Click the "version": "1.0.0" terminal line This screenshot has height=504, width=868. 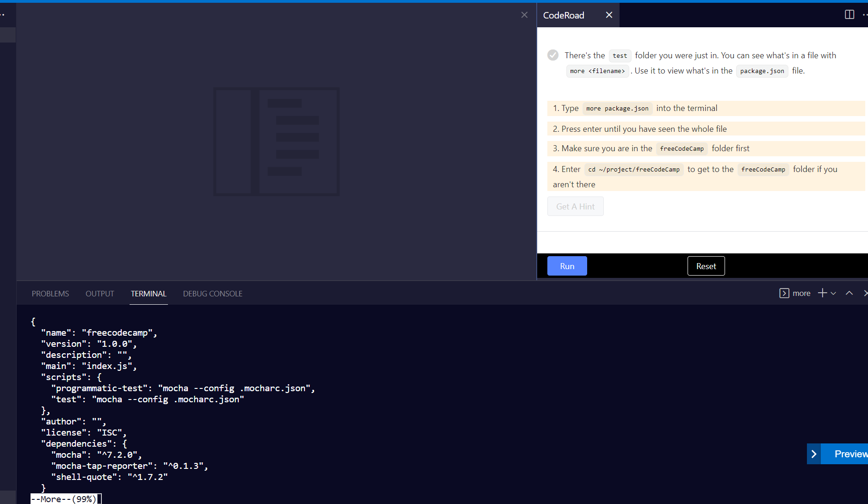pos(89,344)
